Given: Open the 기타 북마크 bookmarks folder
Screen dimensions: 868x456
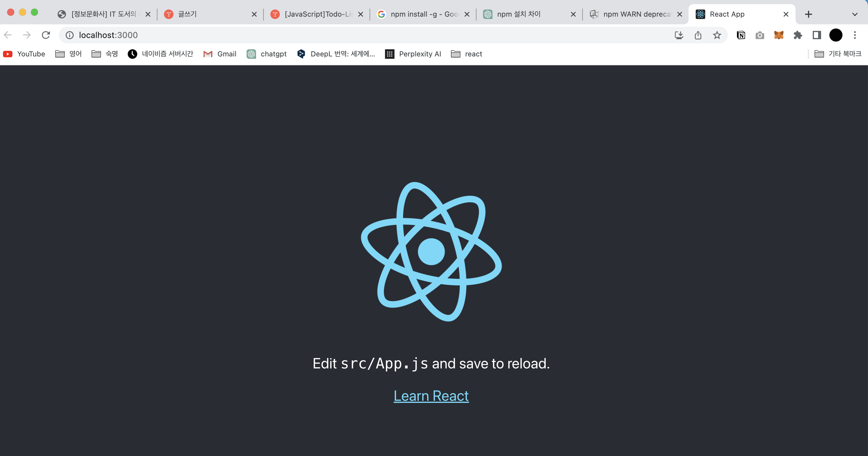Looking at the screenshot, I should [x=838, y=54].
